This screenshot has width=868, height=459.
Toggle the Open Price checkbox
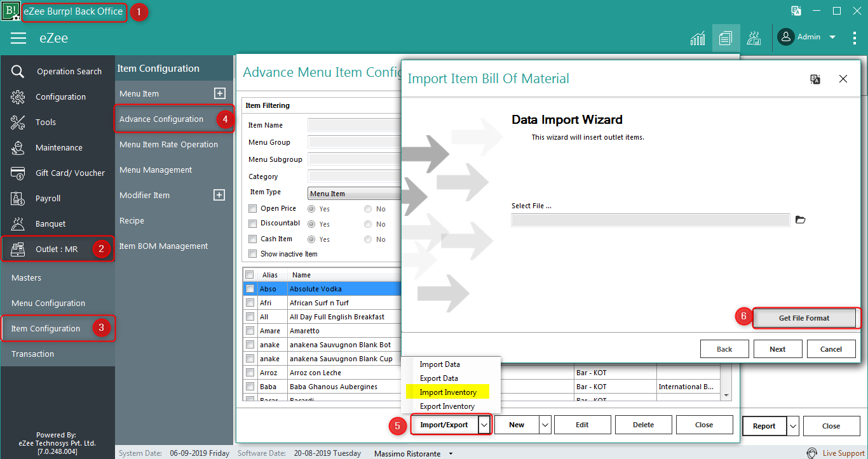tap(252, 208)
